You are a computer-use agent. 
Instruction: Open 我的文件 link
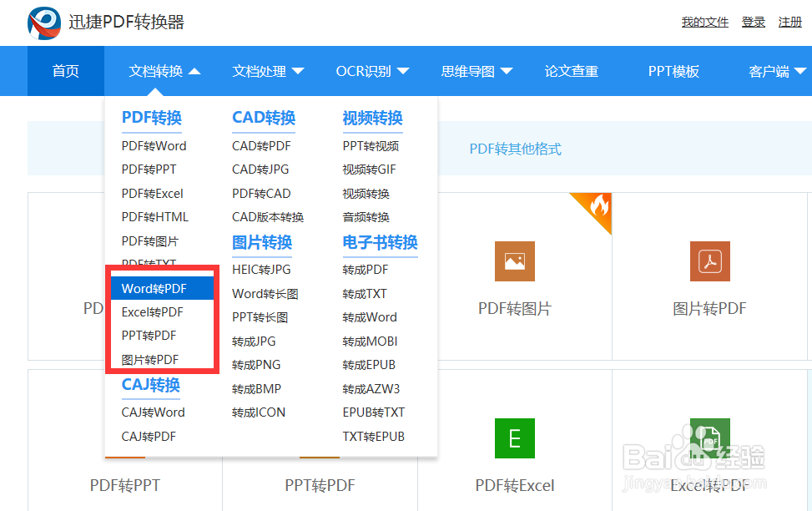pyautogui.click(x=705, y=22)
